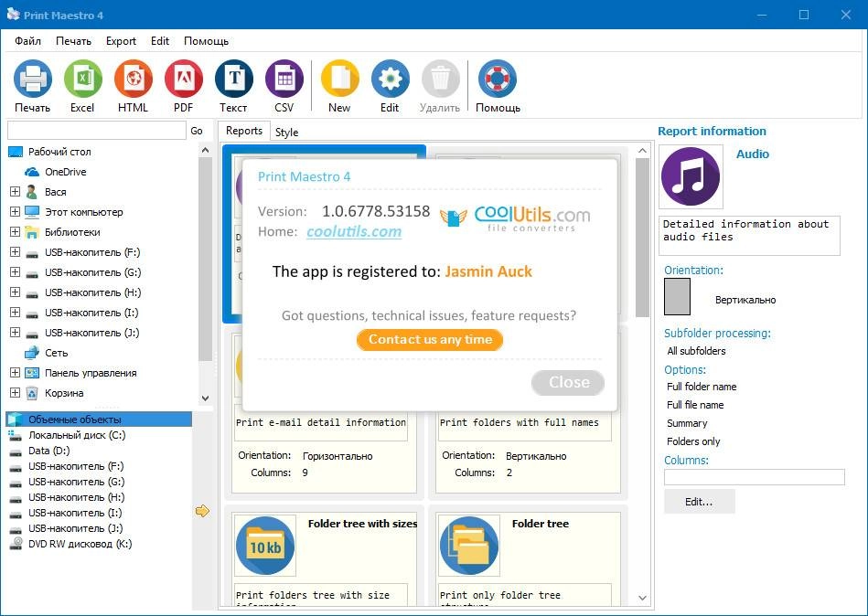The height and width of the screenshot is (616, 868).
Task: Open the Файл menu
Action: (x=27, y=41)
